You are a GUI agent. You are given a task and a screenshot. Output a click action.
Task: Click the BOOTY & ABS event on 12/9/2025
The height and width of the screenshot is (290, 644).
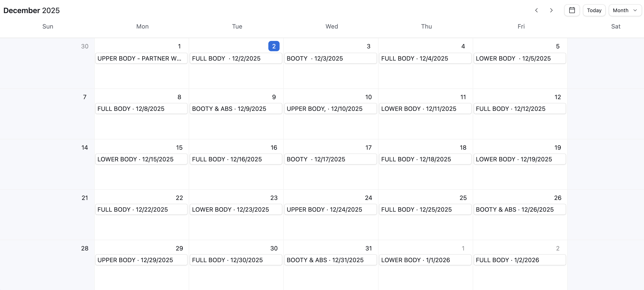(236, 109)
